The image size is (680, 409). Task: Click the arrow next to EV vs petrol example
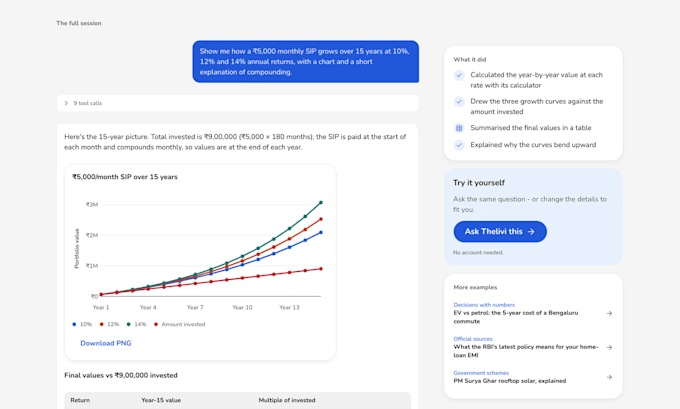point(609,313)
